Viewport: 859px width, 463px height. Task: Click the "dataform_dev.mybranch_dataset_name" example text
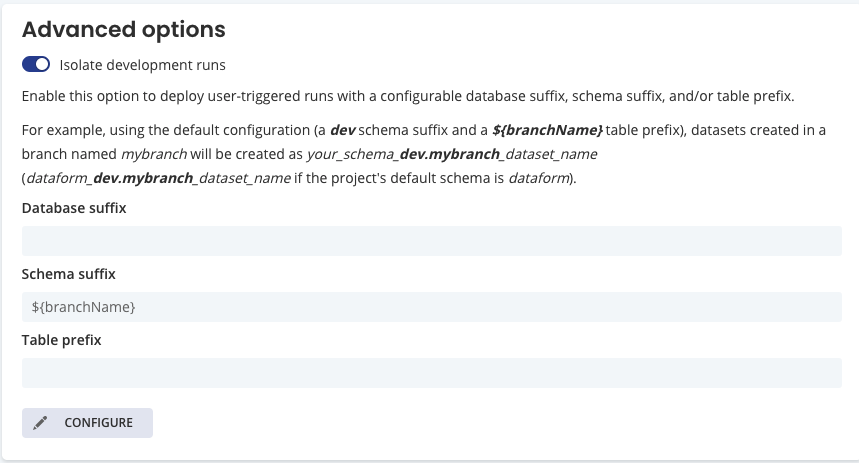point(140,179)
